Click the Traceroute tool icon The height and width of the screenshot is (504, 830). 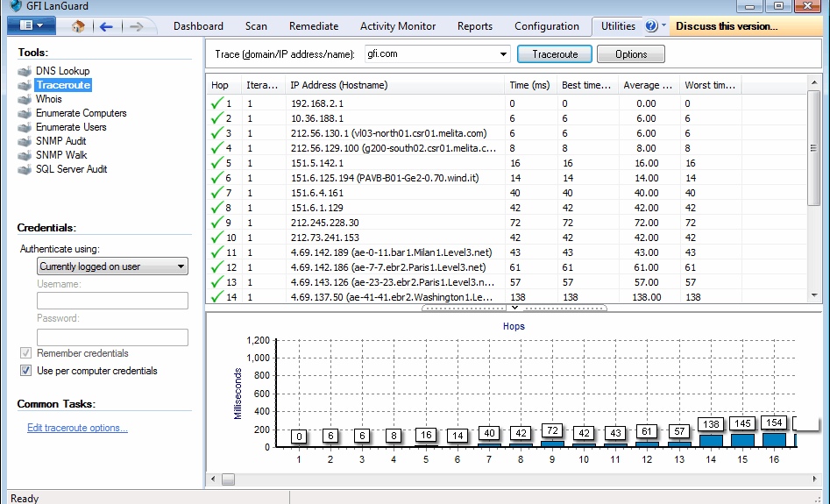(x=25, y=85)
